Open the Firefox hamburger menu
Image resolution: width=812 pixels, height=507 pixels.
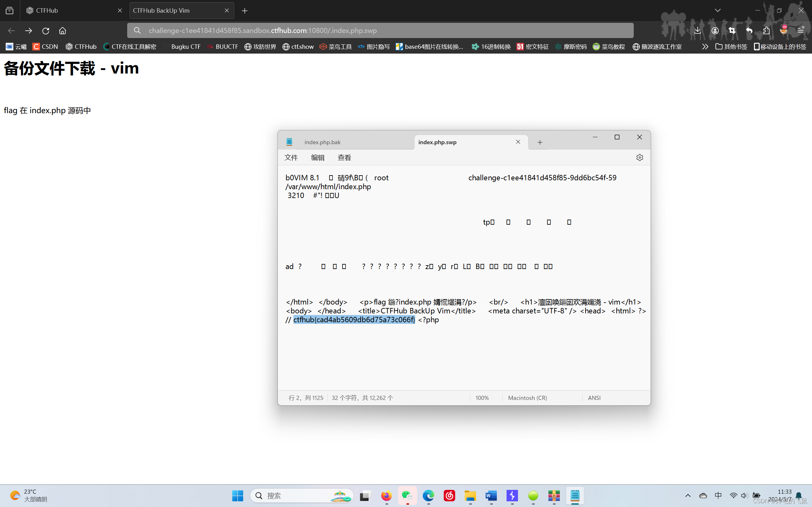(801, 30)
